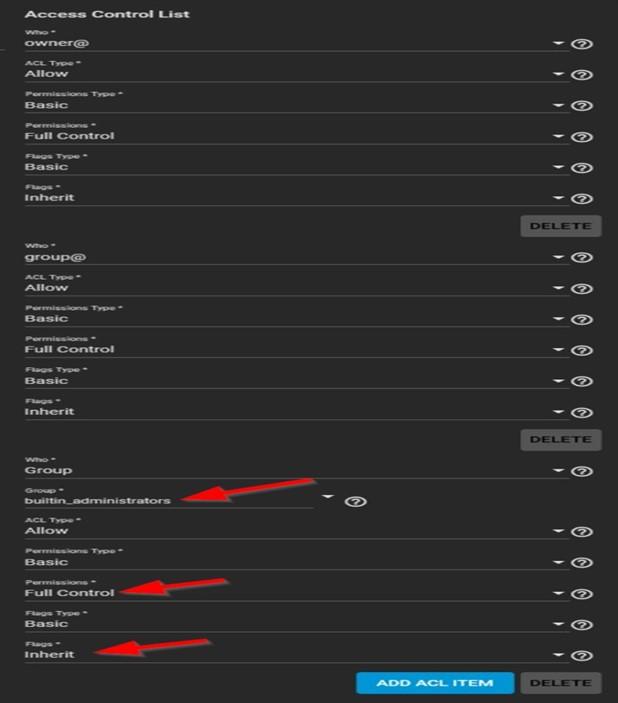Click help icon next to builtin_administrators group
This screenshot has height=703, width=618.
[x=356, y=501]
